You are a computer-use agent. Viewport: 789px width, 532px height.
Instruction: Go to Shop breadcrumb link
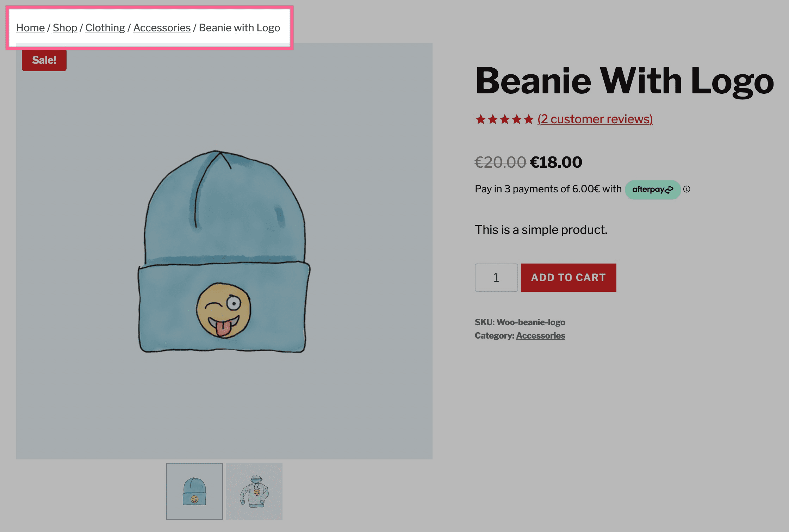click(65, 28)
